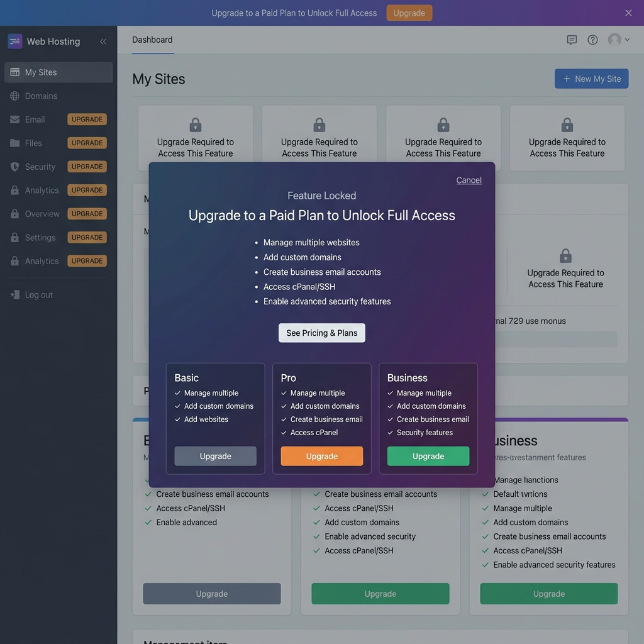Click Log out in the sidebar
Screen dimensions: 644x644
tap(38, 295)
